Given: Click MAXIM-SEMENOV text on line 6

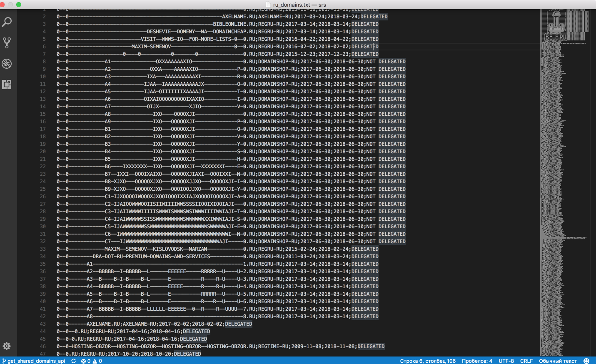Looking at the screenshot, I should click(x=151, y=47).
